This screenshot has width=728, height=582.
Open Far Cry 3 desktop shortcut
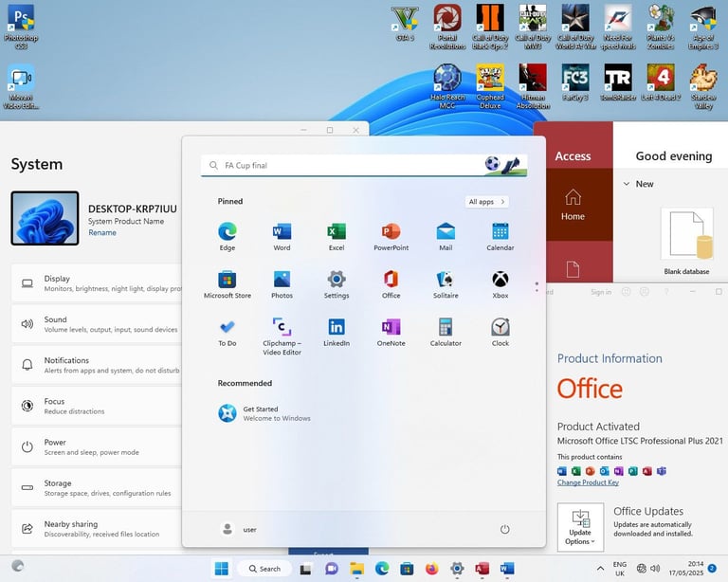[x=575, y=82]
